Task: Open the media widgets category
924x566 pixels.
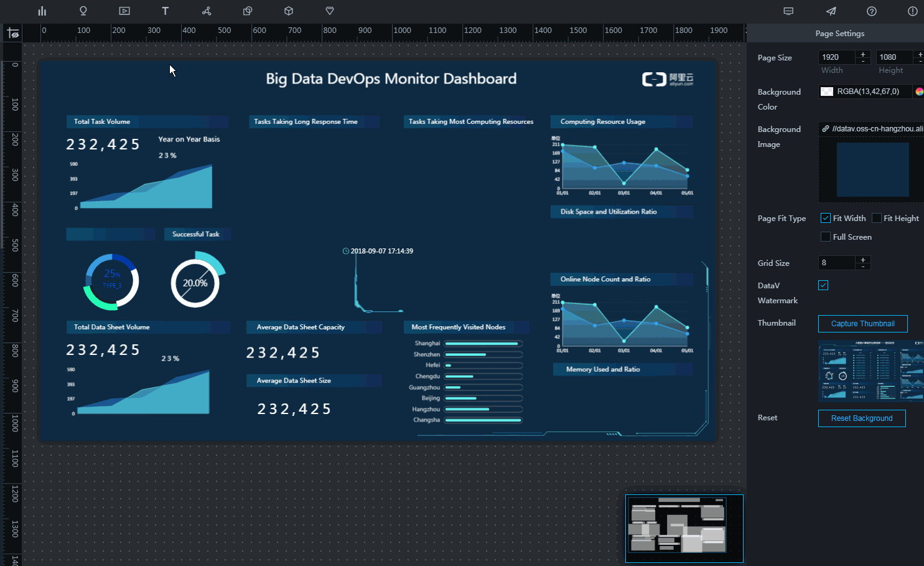Action: 124,11
